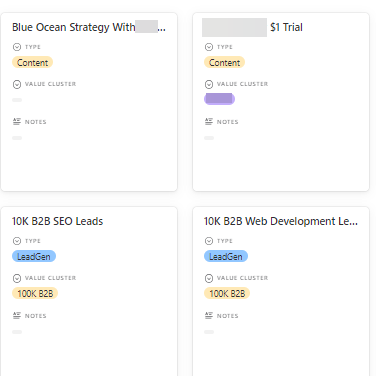
Task: Open the Content tag in Blue Ocean Strategy card
Action: pos(33,62)
